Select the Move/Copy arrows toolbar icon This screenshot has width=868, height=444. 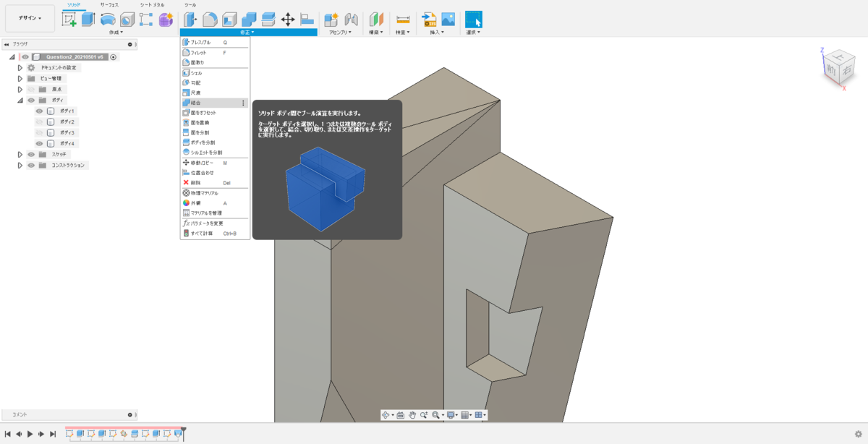[288, 20]
